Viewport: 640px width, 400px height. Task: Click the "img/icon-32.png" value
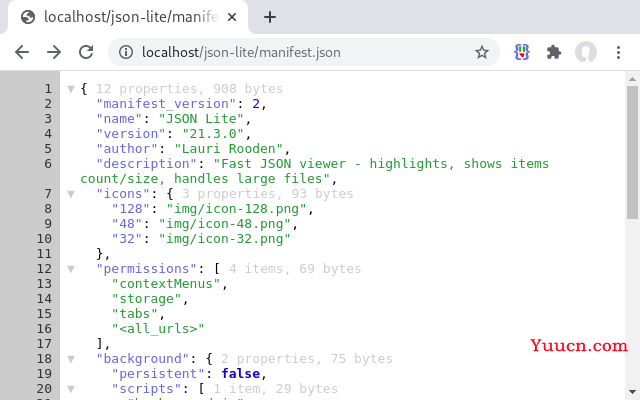[x=225, y=239]
